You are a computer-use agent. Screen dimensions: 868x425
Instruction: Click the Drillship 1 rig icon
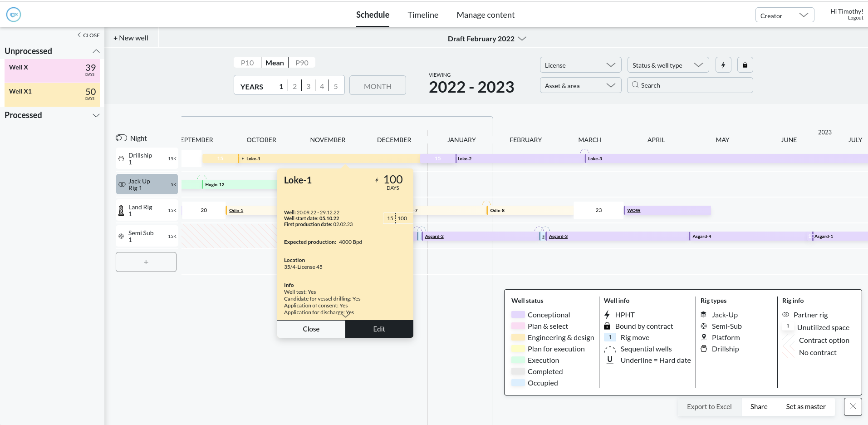click(121, 159)
